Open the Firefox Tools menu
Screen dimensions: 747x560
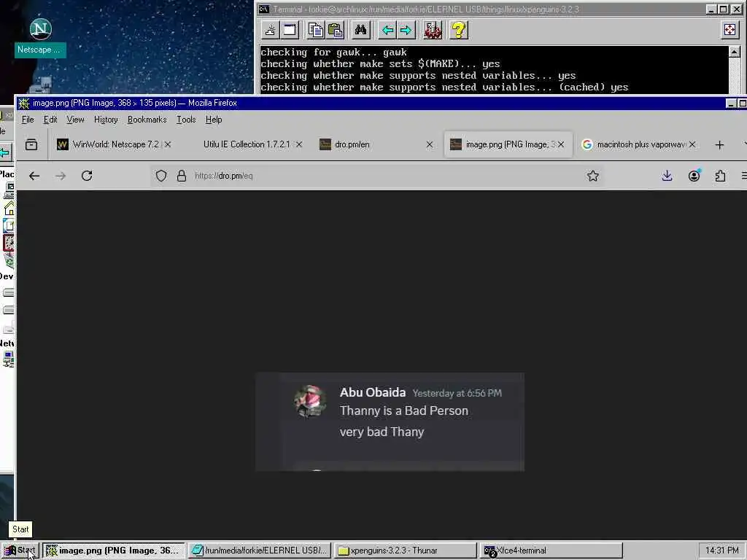pos(186,120)
